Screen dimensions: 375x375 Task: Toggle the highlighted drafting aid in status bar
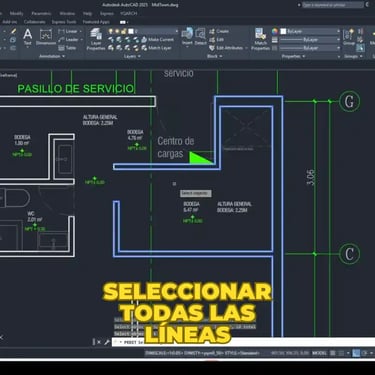(x=356, y=353)
